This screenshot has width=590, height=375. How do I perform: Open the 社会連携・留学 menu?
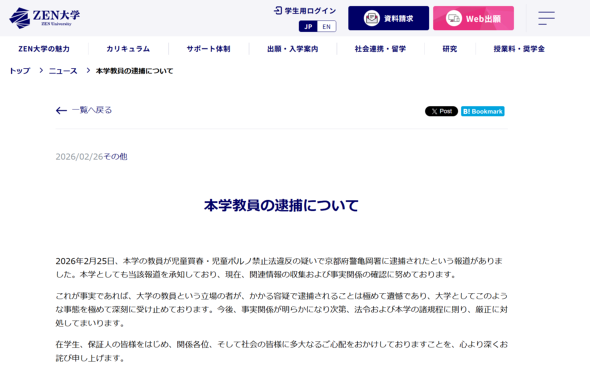coord(380,49)
